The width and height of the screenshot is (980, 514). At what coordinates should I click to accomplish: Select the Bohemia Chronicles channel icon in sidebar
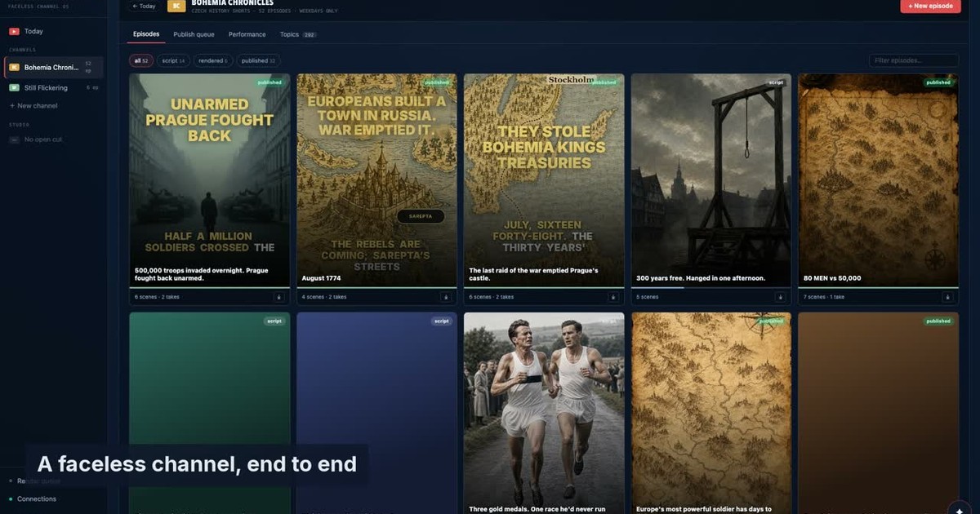click(14, 67)
